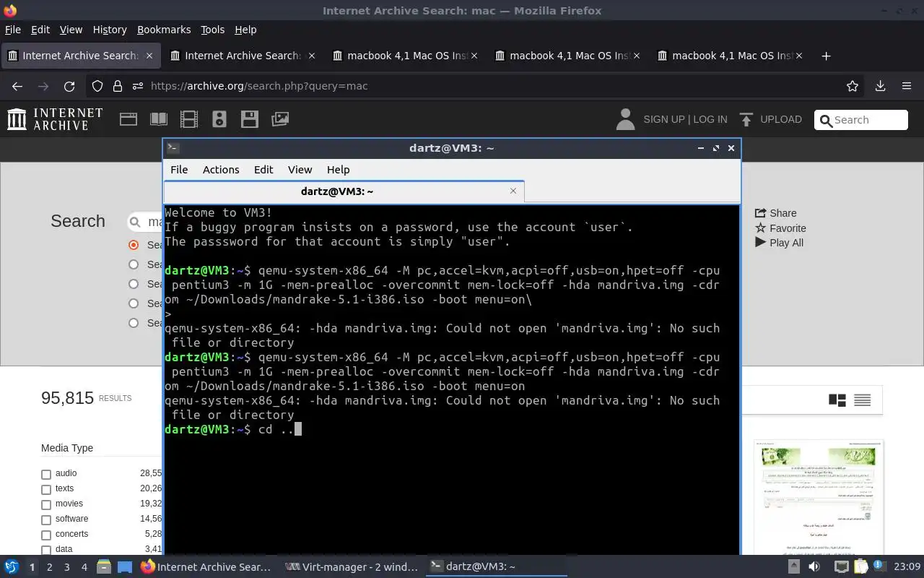Viewport: 924px width, 578px height.
Task: Open Firefox History menu
Action: pyautogui.click(x=110, y=30)
